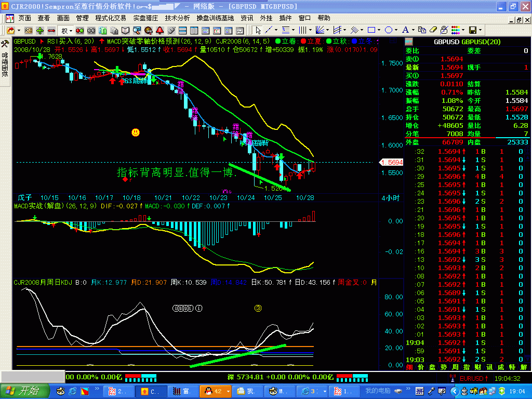This screenshot has width=532, height=399.
Task: Click the 4小时 timeframe label
Action: coord(390,198)
